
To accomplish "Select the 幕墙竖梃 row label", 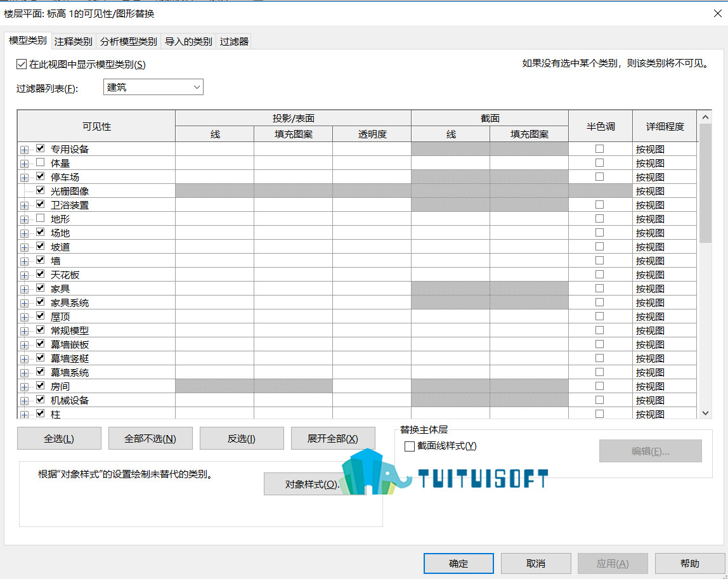I will [x=70, y=358].
